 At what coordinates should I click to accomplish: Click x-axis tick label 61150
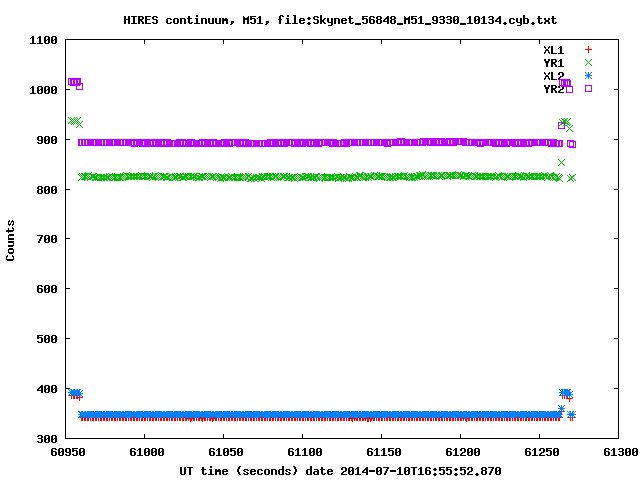pyautogui.click(x=383, y=452)
